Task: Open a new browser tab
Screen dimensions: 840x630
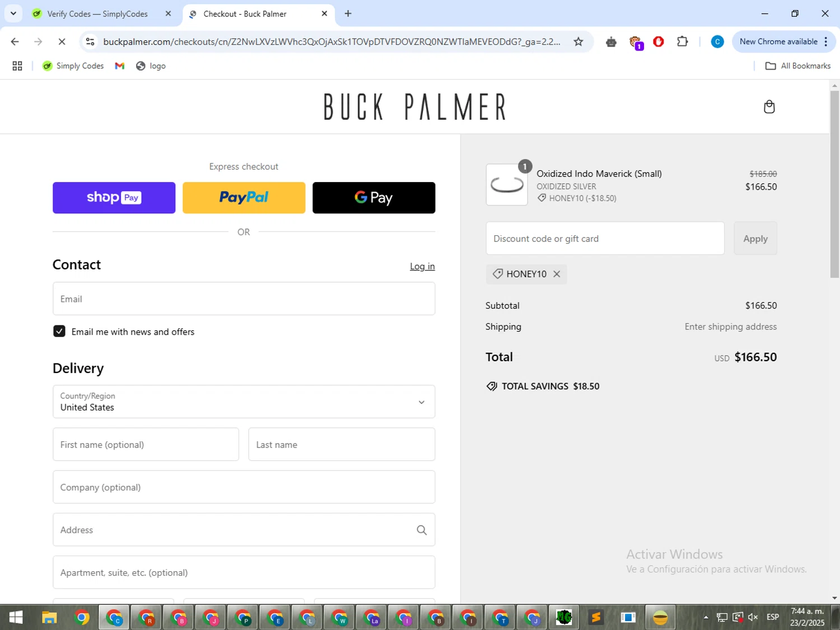Action: [x=348, y=14]
